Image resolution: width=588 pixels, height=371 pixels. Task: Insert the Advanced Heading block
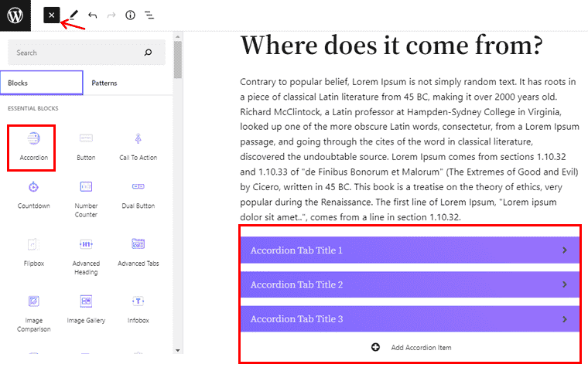[x=86, y=257]
